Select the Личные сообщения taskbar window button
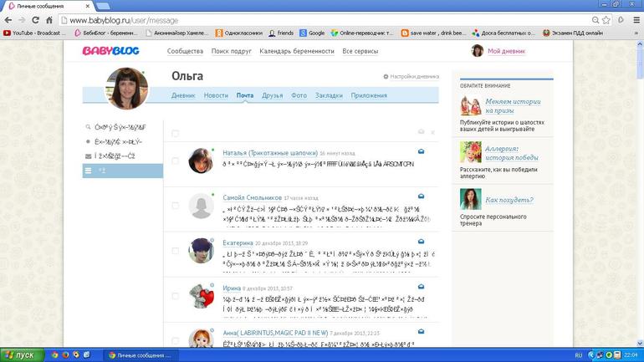The height and width of the screenshot is (362, 644). pos(141,355)
